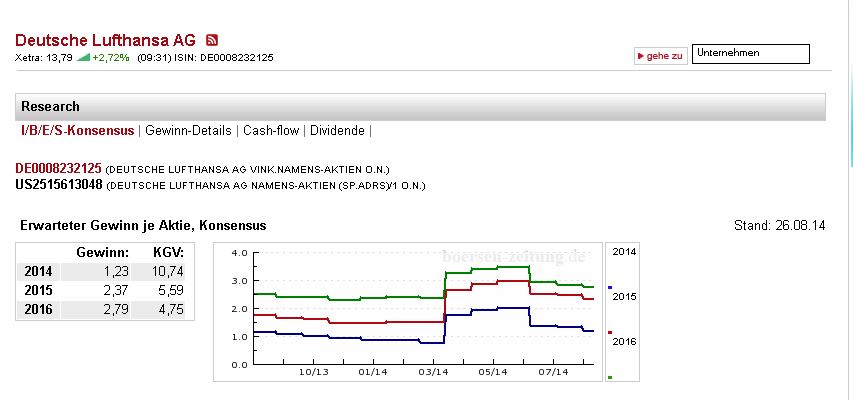Screen dimensions: 853x400
Task: Select the 2015 table row label
Action: click(38, 290)
